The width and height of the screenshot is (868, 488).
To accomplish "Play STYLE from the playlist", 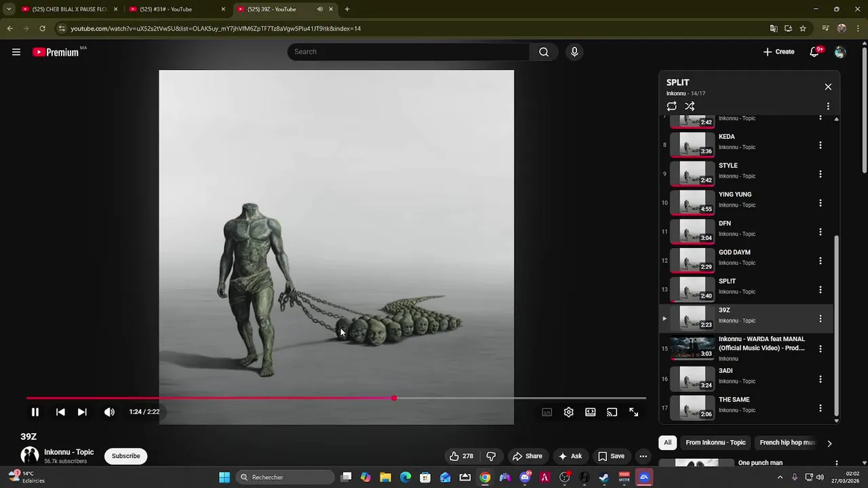I will coord(746,174).
